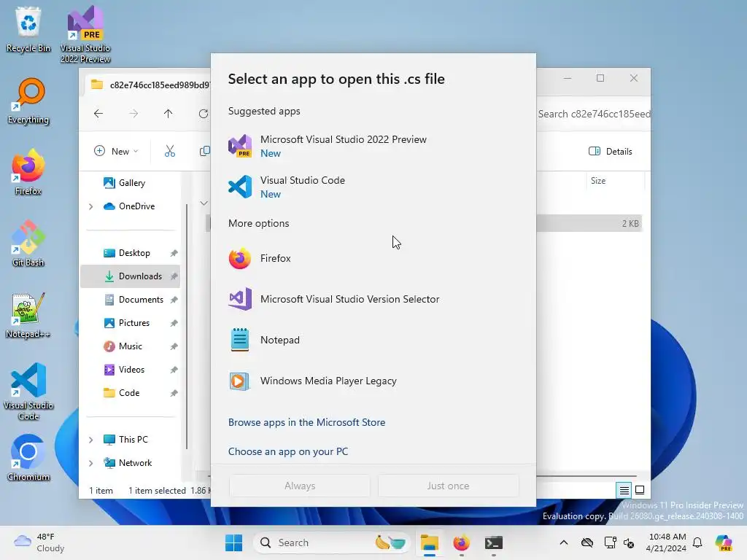The height and width of the screenshot is (560, 747).
Task: Open Chromium desktop shortcut
Action: pyautogui.click(x=28, y=458)
